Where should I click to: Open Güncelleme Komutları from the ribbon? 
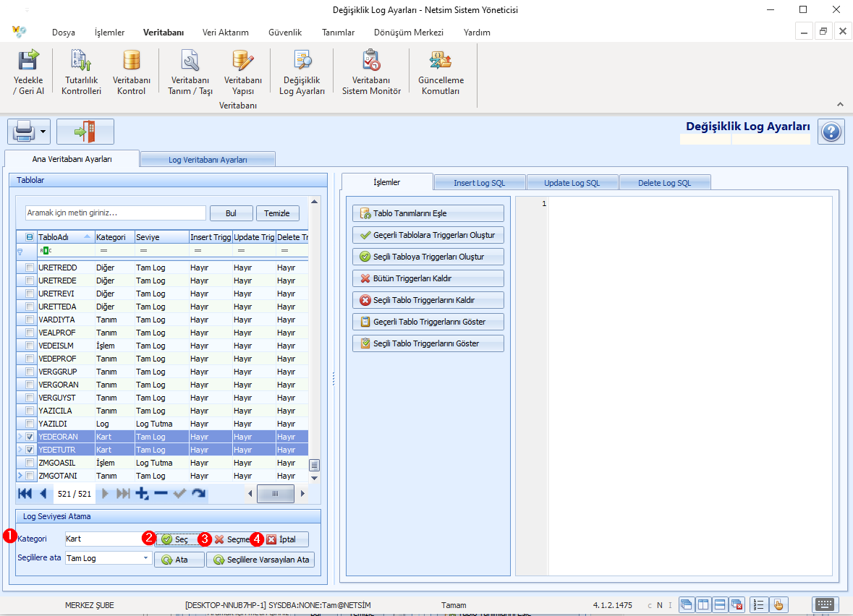[x=441, y=72]
